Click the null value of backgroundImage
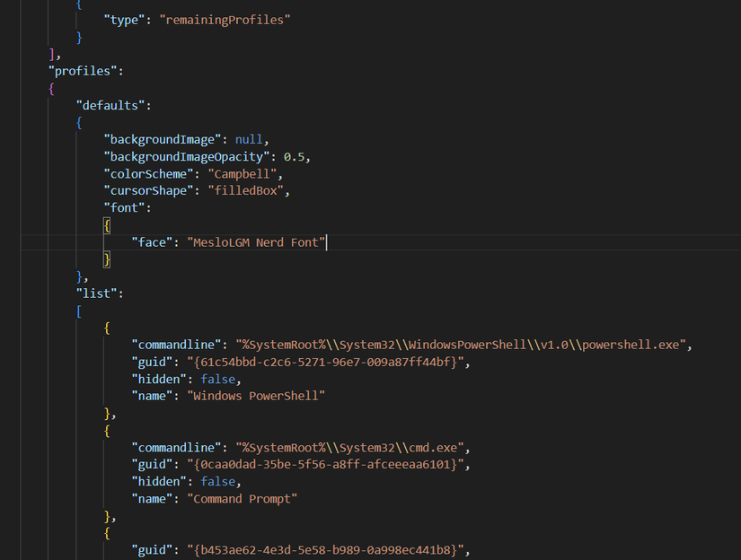The width and height of the screenshot is (741, 560). pos(249,140)
